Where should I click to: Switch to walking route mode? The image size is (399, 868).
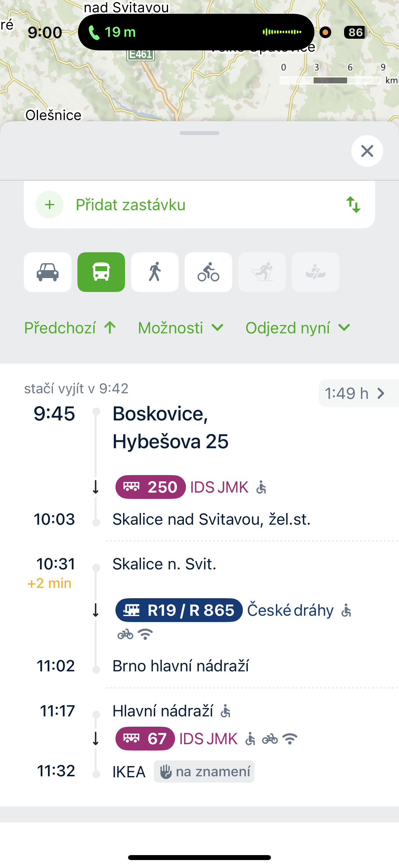tap(155, 272)
